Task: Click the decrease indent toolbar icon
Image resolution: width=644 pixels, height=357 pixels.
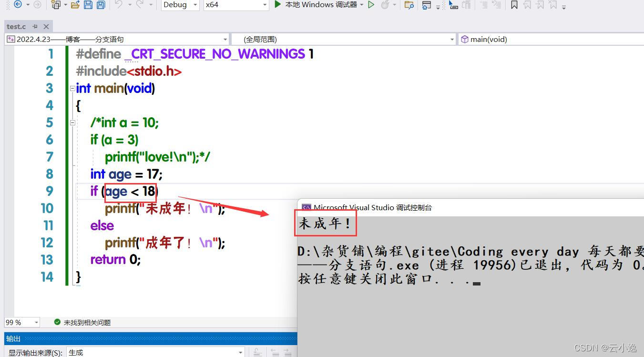Action: click(x=483, y=5)
